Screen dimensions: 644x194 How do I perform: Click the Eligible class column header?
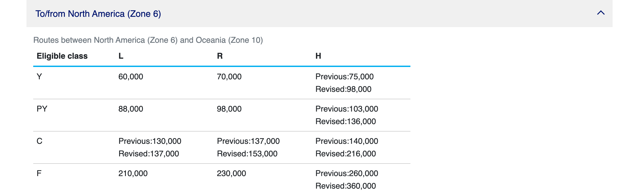(x=62, y=56)
